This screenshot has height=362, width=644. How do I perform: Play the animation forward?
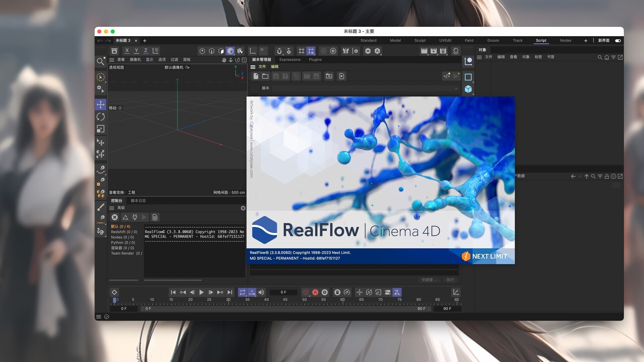click(201, 292)
